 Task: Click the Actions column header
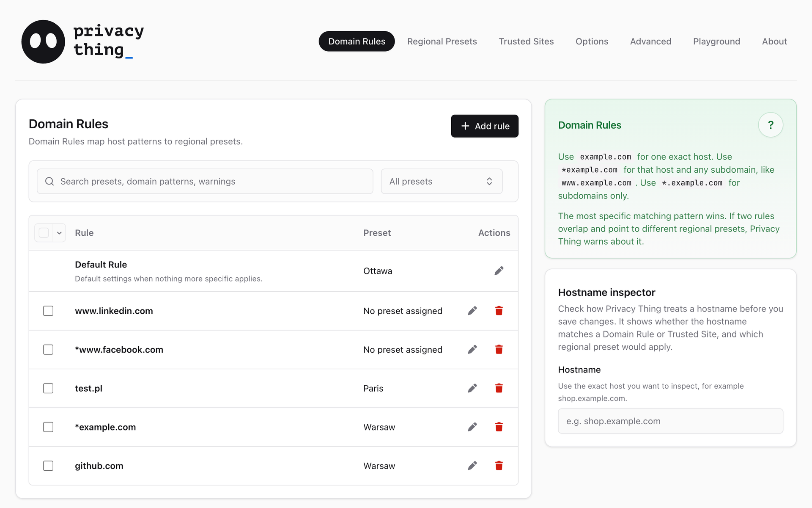(x=494, y=233)
